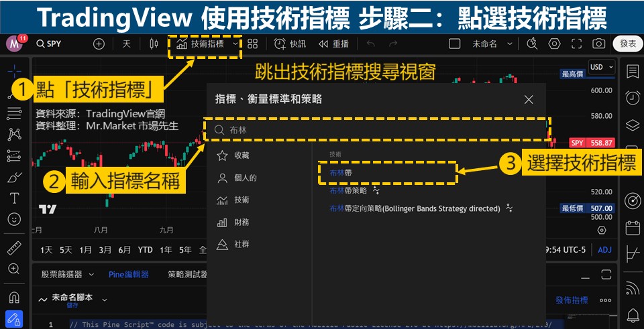Open the user profile avatar menu

tap(15, 44)
